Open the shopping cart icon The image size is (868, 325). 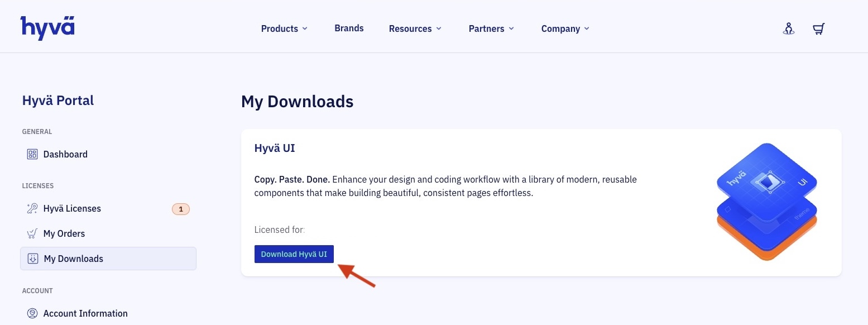pyautogui.click(x=818, y=28)
